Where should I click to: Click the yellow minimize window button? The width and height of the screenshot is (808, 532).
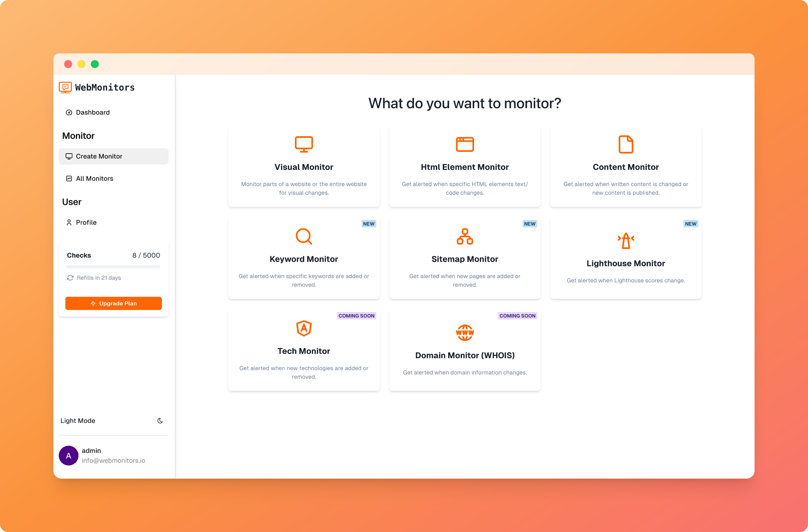(x=81, y=64)
